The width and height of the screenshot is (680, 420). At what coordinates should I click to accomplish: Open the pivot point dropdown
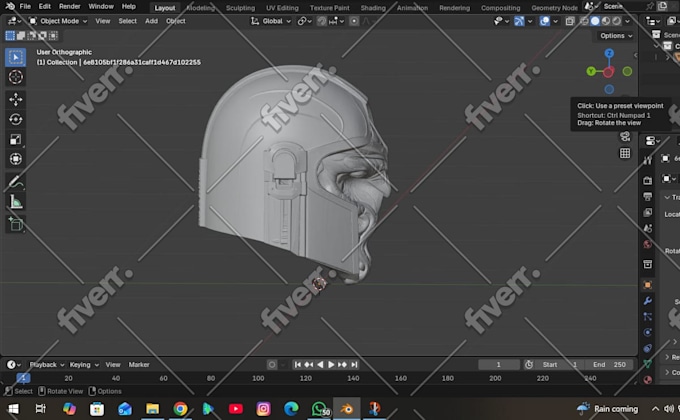click(x=304, y=21)
